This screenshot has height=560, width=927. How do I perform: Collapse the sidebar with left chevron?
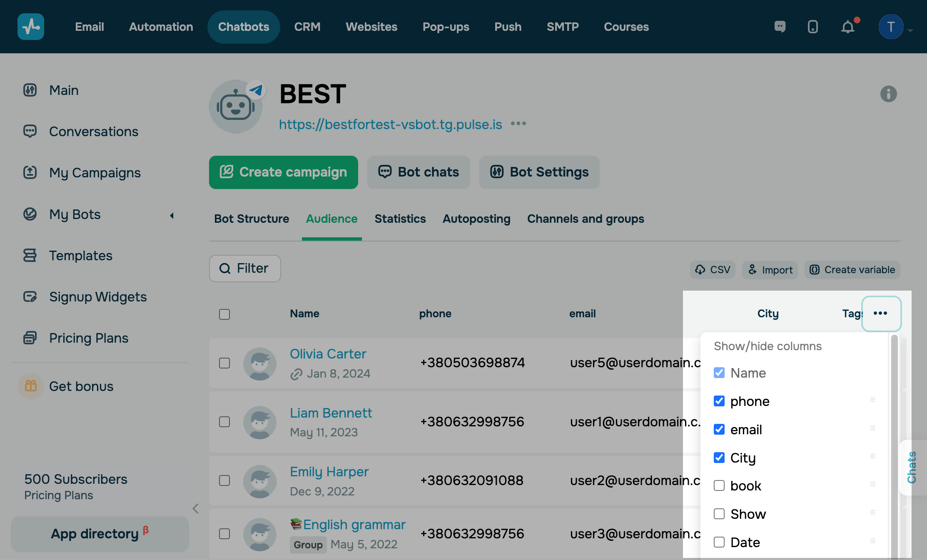(x=196, y=508)
